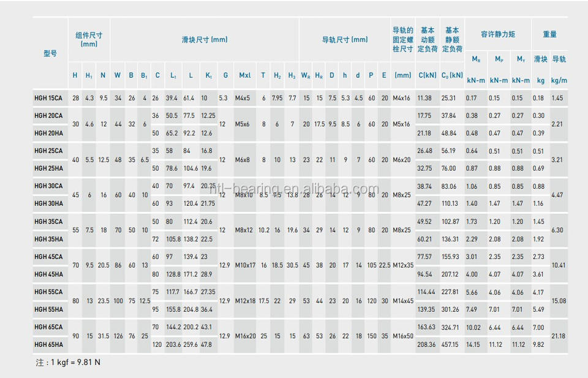Select the value 102.87
The image size is (588, 378).
450,222
